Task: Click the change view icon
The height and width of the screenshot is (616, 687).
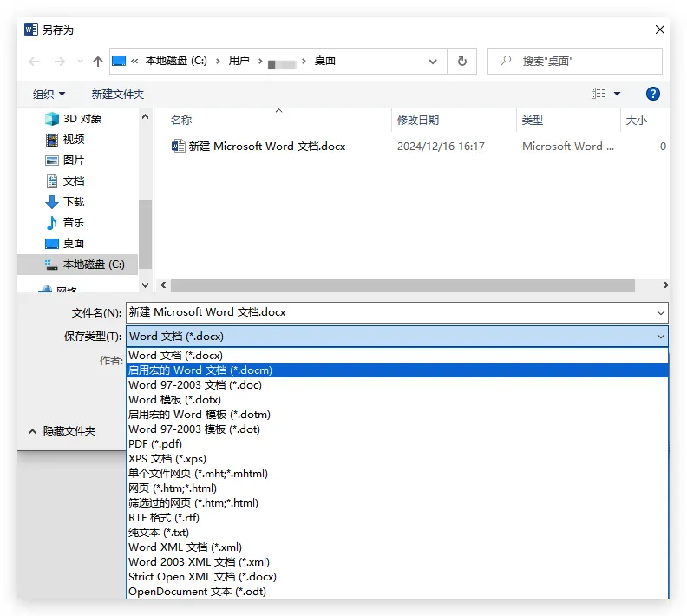Action: click(x=598, y=94)
